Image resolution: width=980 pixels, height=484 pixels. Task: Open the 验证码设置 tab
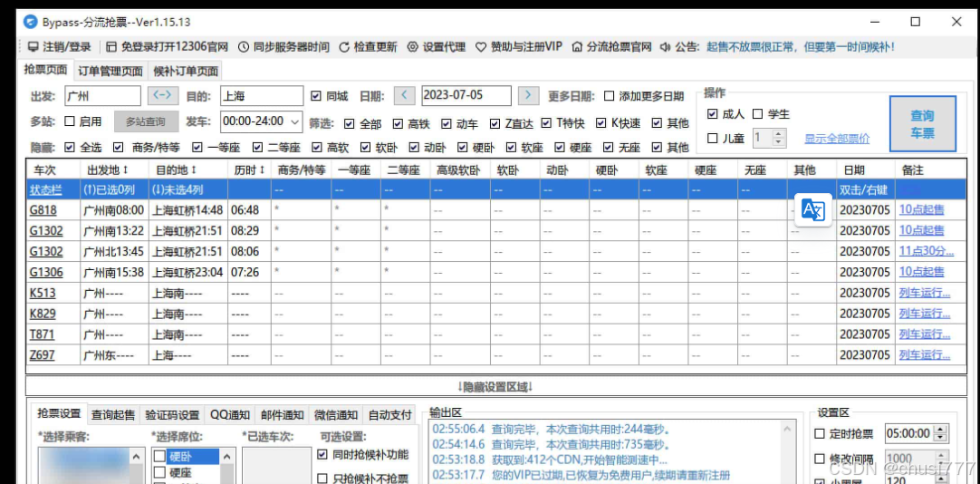click(172, 414)
